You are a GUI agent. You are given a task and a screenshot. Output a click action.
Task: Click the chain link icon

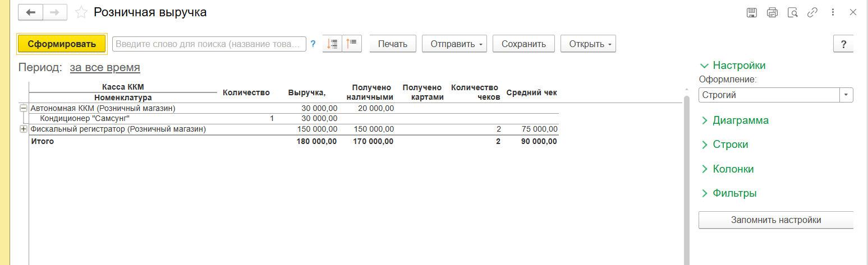point(812,12)
